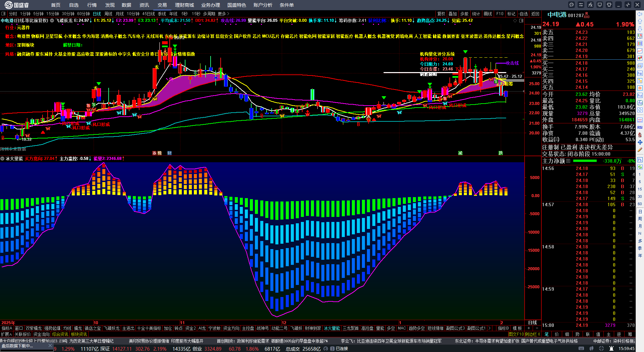Toggle the 标记 marker option
This screenshot has width=644, height=352.
pyautogui.click(x=511, y=14)
